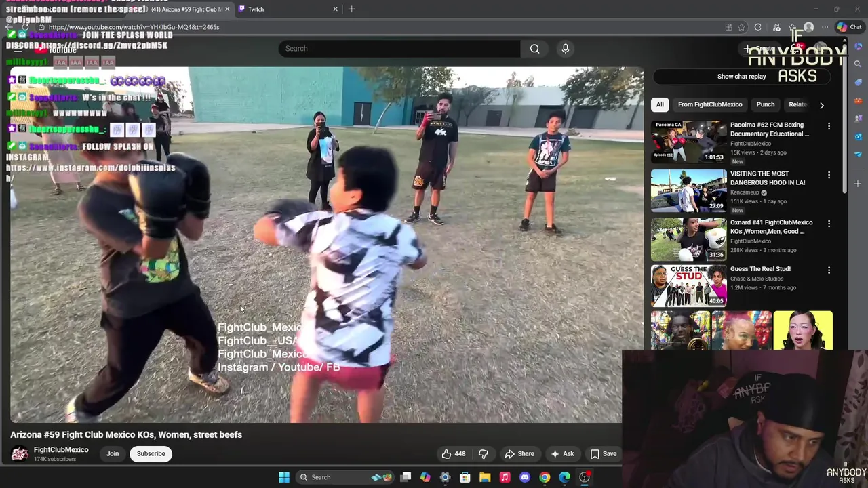The image size is (868, 488).
Task: Open Kencameup channel name
Action: pyautogui.click(x=745, y=192)
